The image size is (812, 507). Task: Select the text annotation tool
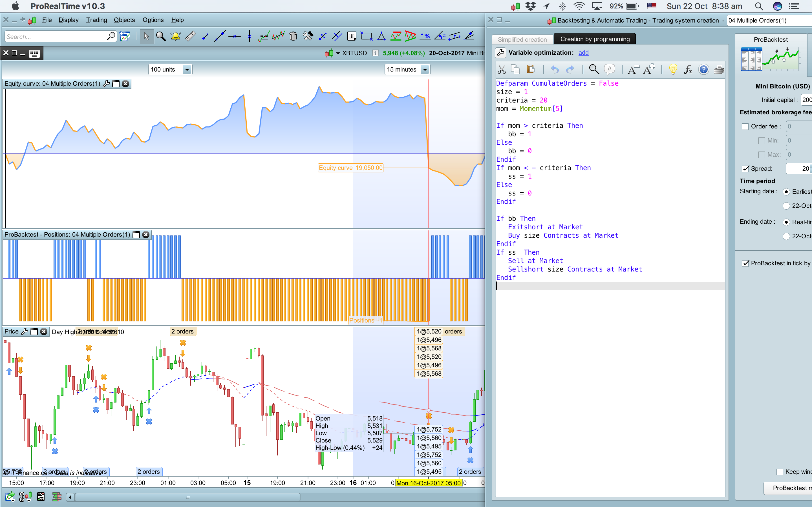(x=352, y=36)
